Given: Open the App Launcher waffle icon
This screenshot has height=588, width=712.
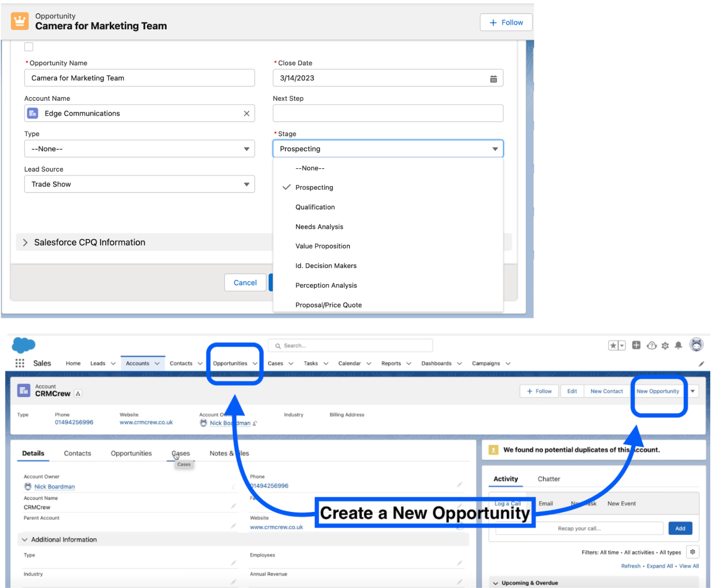Looking at the screenshot, I should (x=19, y=363).
